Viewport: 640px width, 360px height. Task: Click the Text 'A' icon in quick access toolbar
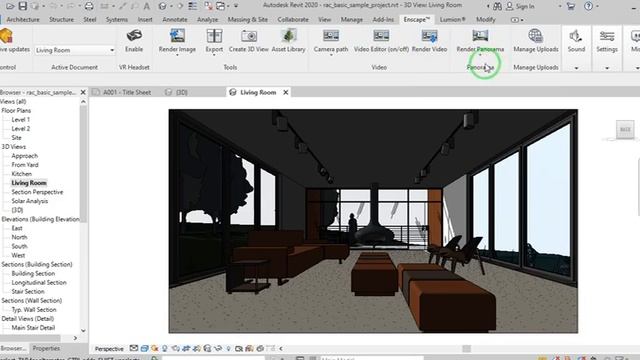[147, 6]
